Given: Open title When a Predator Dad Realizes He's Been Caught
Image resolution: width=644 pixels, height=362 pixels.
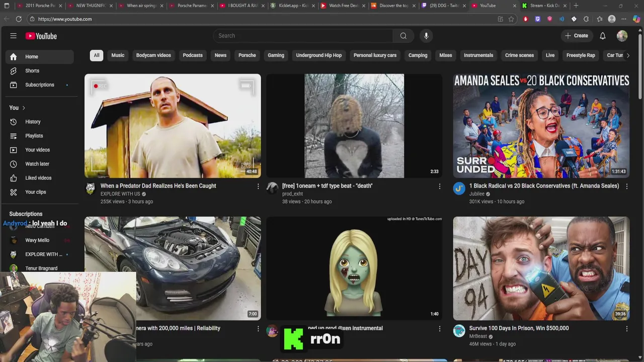Looking at the screenshot, I should tap(158, 186).
